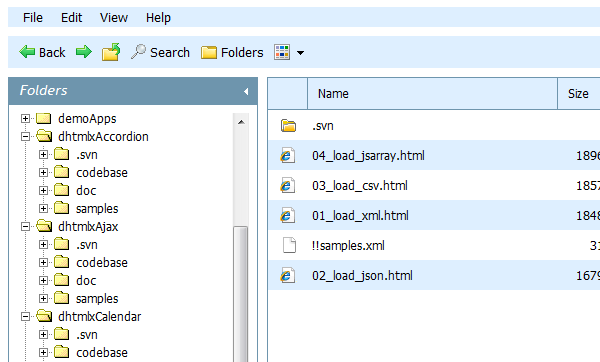Click the open dhtmlxAccordion folder icon
Screen dimensions: 600x362
pos(44,136)
